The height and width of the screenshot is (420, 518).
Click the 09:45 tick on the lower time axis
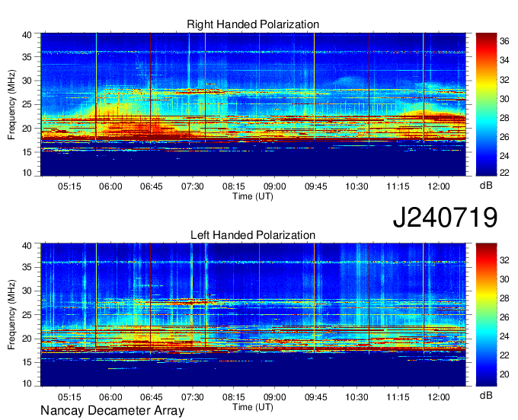(x=315, y=397)
